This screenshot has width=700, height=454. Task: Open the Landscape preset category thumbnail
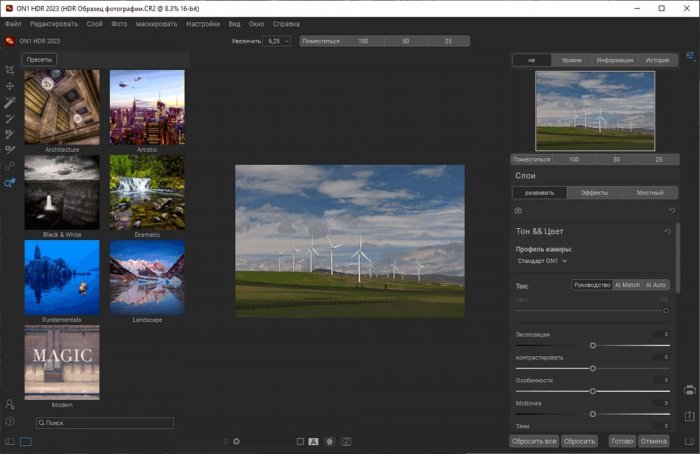coord(147,278)
